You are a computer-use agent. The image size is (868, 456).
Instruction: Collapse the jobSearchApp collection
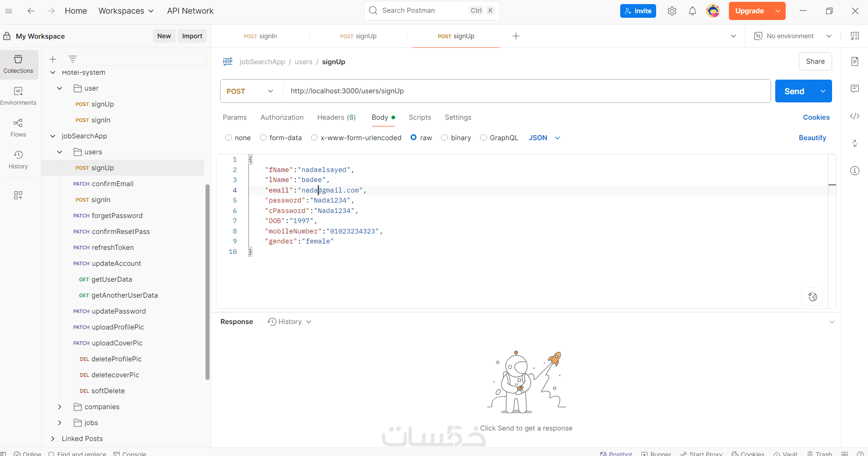53,136
